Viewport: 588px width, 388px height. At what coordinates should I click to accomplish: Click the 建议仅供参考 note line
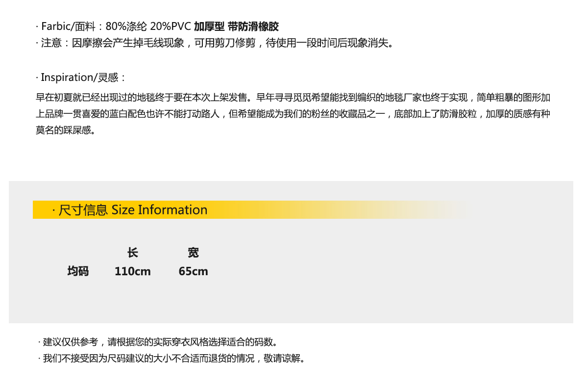161,342
